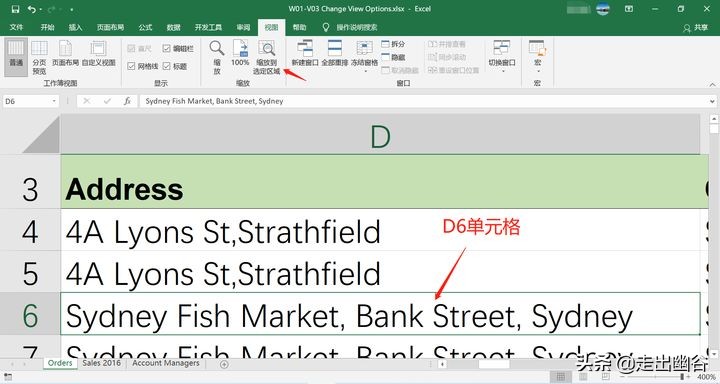Open the Name Box dropdown arrow

tap(54, 101)
